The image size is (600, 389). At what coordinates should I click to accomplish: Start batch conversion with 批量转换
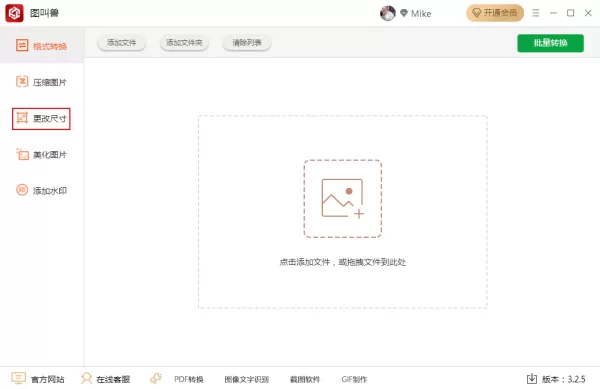[550, 43]
